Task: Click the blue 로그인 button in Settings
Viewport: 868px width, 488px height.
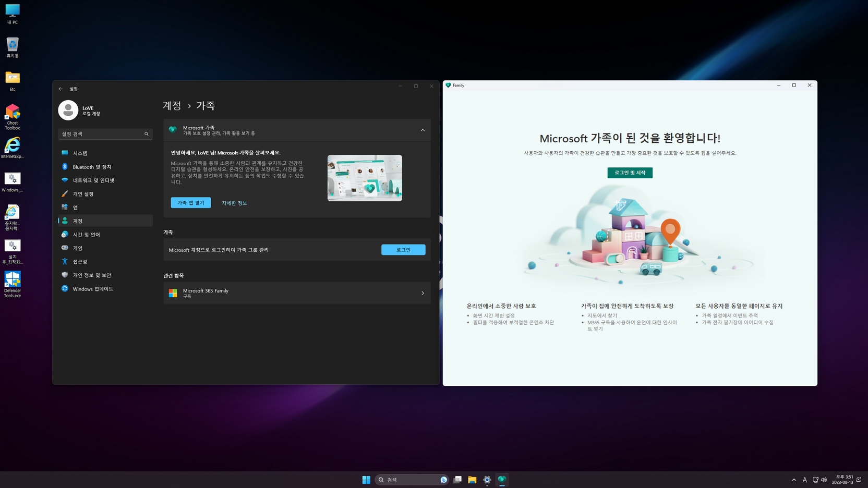Action: tap(403, 250)
